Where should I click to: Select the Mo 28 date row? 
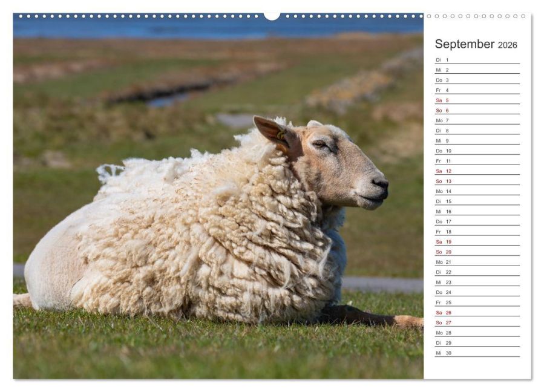coord(477,332)
